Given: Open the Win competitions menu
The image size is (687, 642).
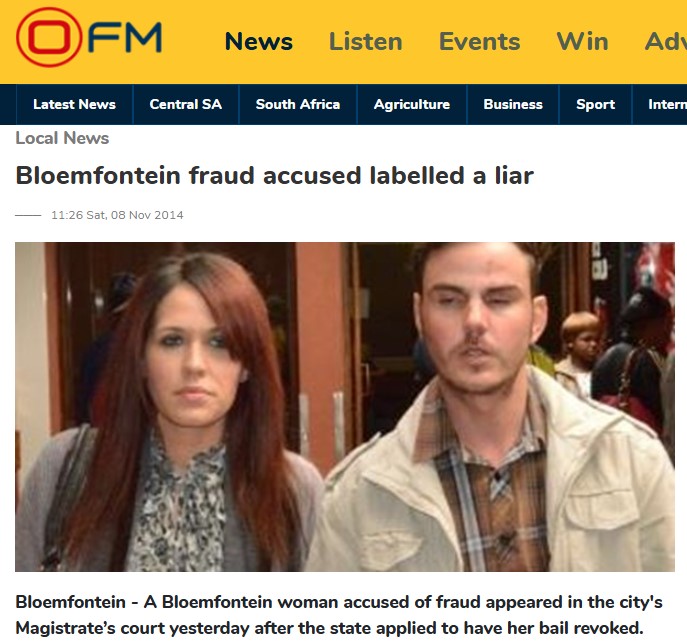Looking at the screenshot, I should click(x=582, y=42).
